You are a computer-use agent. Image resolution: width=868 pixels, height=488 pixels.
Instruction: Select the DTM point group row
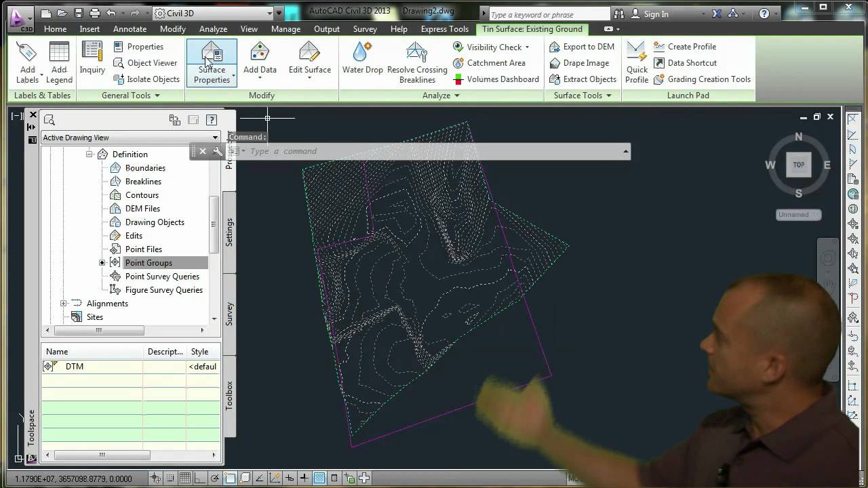coord(130,367)
